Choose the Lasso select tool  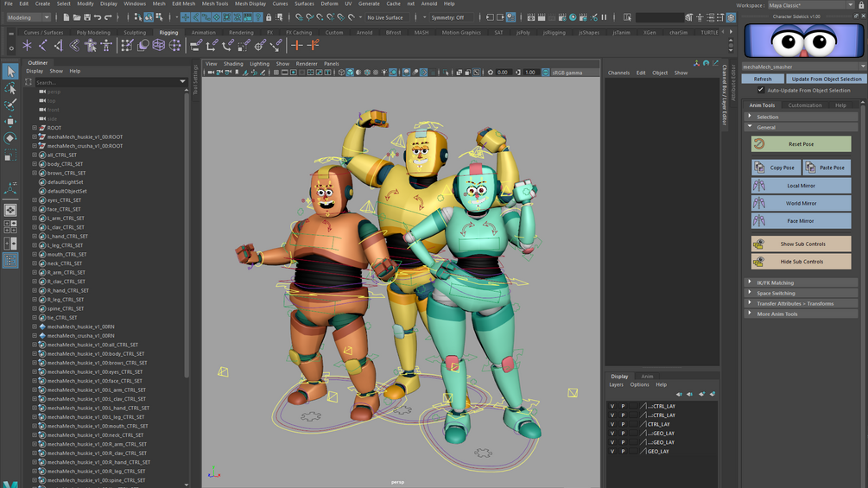tap(10, 88)
